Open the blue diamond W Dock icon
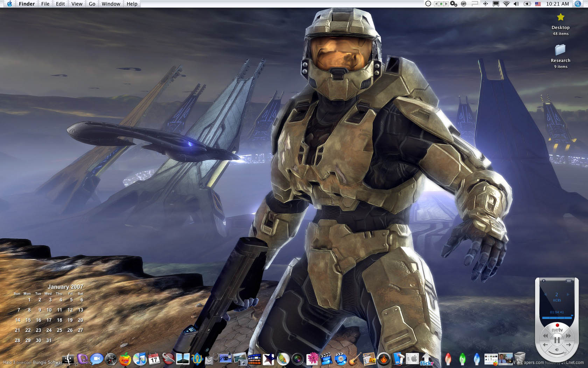Viewport: 588px width, 368px height. pyautogui.click(x=197, y=359)
